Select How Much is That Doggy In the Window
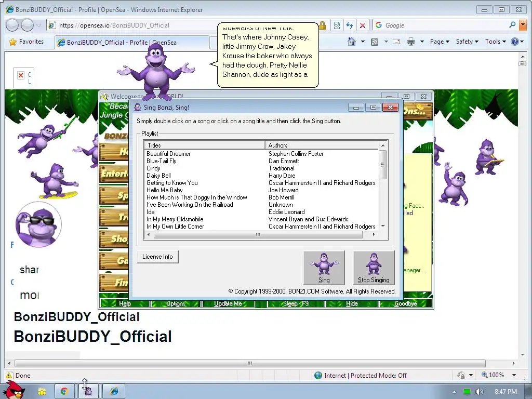 [197, 197]
